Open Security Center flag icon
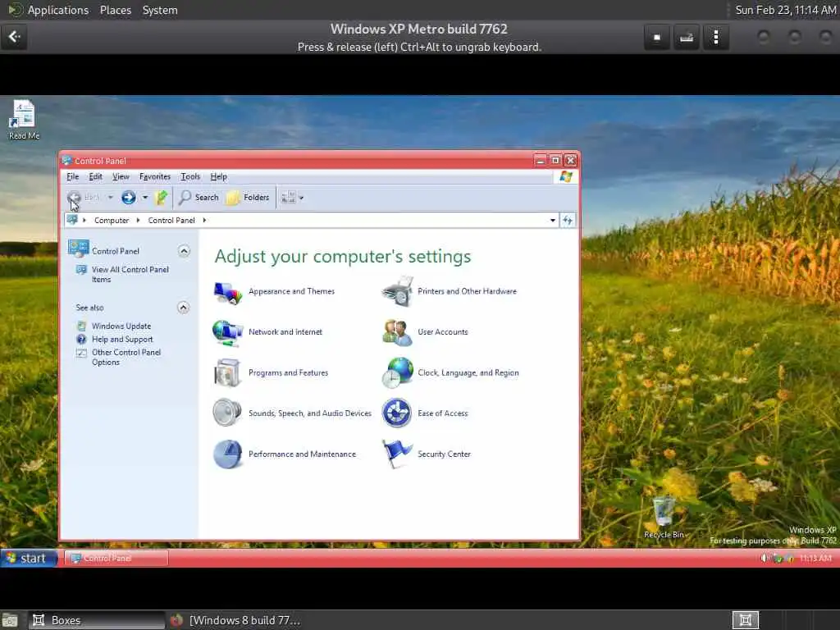Image resolution: width=840 pixels, height=630 pixels. (x=397, y=454)
